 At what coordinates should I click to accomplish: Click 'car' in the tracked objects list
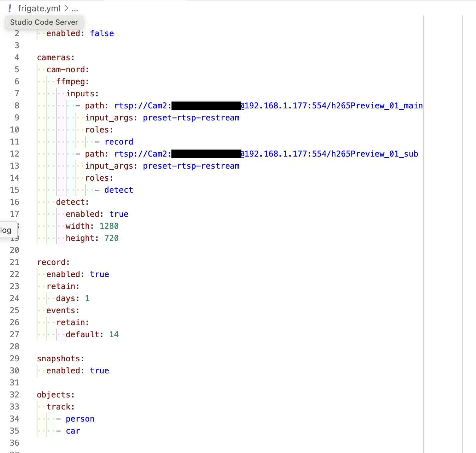[73, 431]
